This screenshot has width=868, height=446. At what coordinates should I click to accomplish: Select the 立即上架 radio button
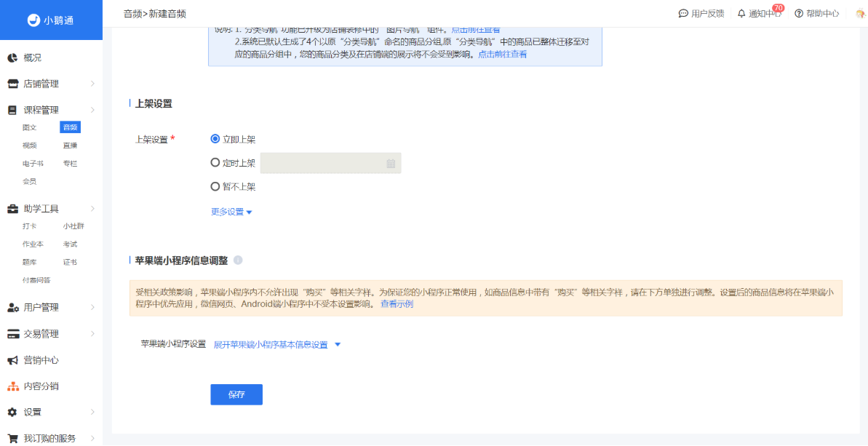215,139
